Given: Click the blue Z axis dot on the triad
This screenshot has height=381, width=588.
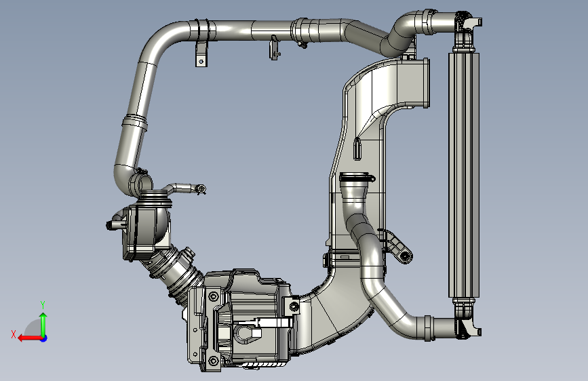Looking at the screenshot, I should click(44, 338).
